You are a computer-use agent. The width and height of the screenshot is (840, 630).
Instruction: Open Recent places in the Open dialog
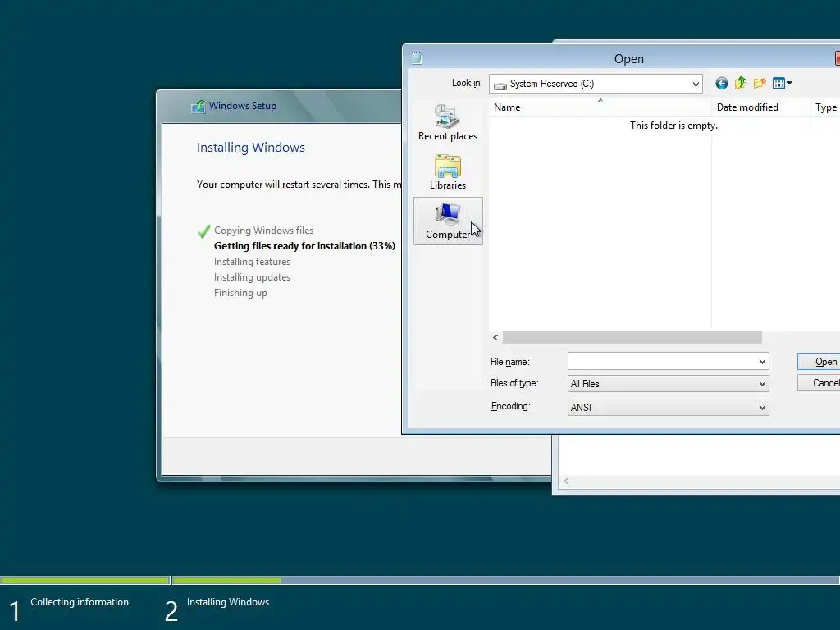[448, 123]
